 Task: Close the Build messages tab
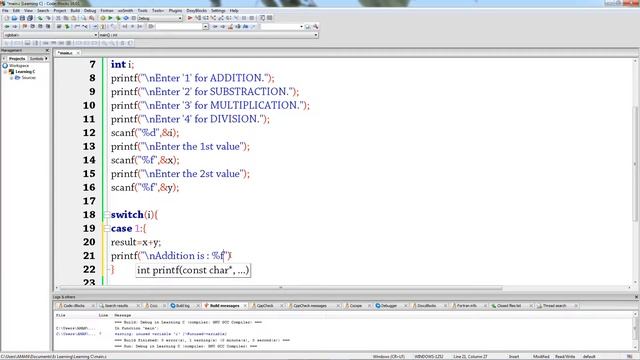pyautogui.click(x=245, y=306)
